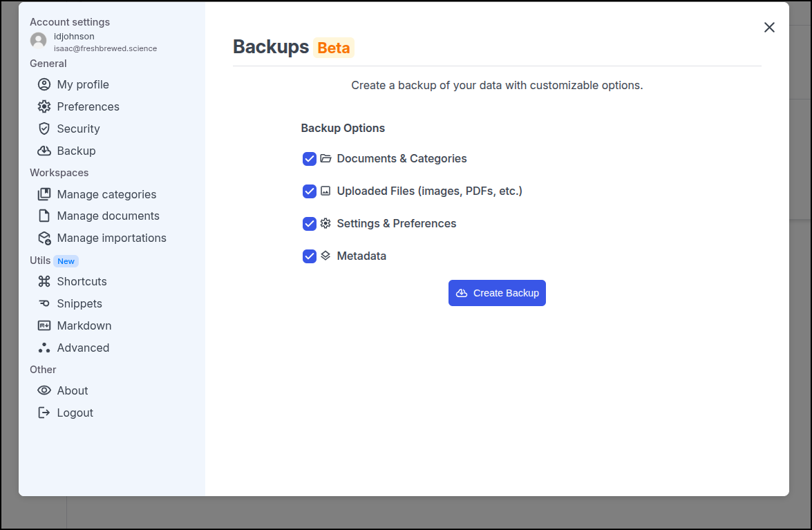Uncheck the Metadata backup option
The height and width of the screenshot is (530, 812).
(x=310, y=256)
